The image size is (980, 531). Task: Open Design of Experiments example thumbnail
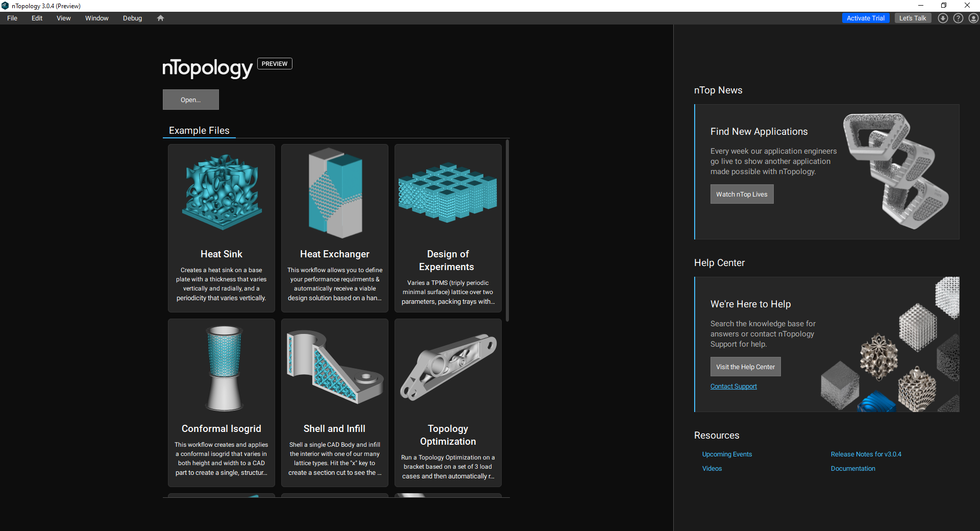(x=448, y=192)
